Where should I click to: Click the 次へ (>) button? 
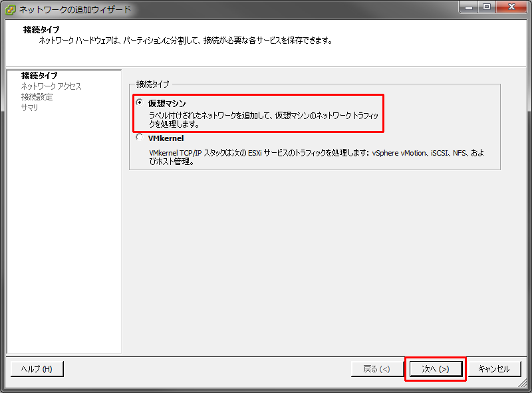[x=436, y=369]
